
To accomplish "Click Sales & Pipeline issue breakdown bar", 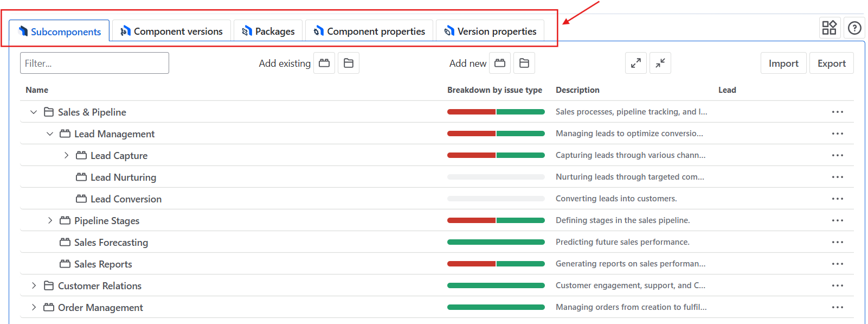I will pos(496,112).
